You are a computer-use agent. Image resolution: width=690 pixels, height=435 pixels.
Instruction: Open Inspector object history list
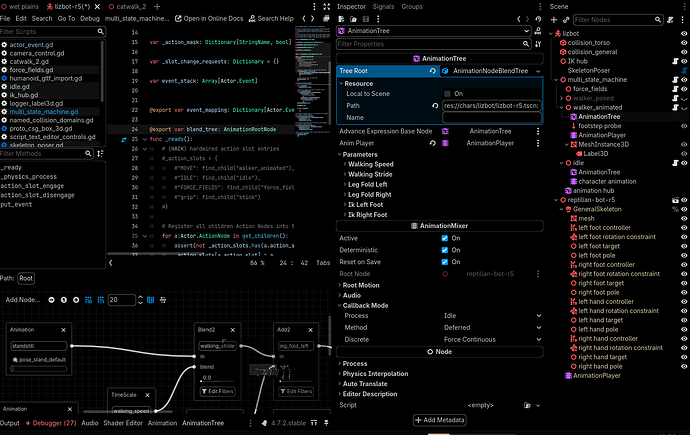pos(538,19)
